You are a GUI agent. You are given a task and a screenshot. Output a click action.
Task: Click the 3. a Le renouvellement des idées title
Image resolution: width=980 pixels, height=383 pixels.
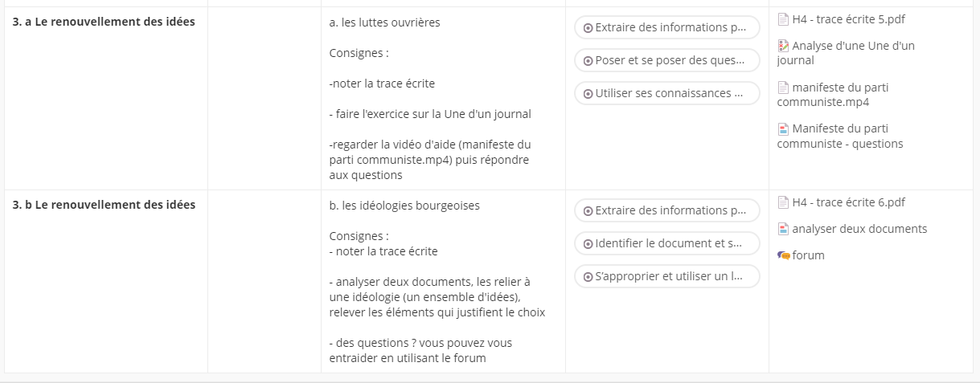point(104,22)
